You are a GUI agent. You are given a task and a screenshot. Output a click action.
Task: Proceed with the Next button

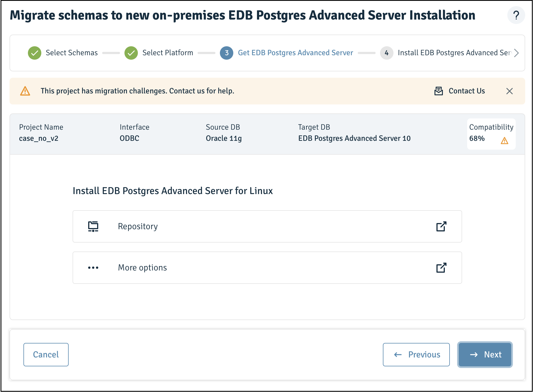tap(485, 355)
